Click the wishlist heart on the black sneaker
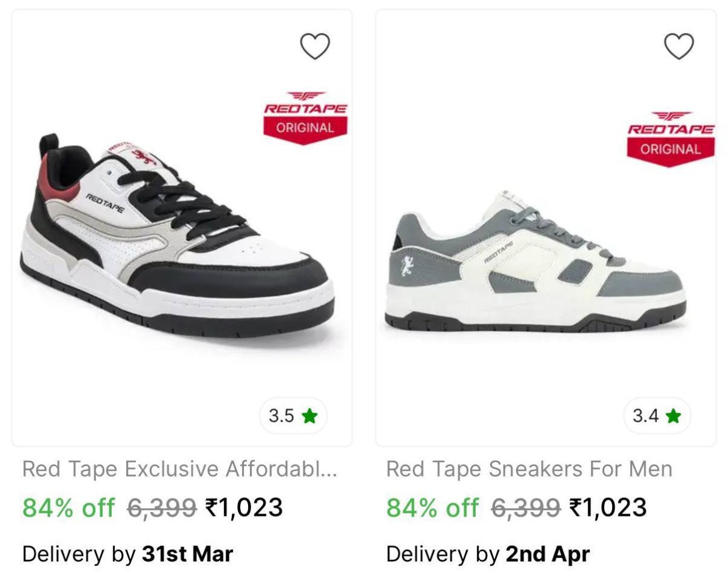The image size is (728, 576). pyautogui.click(x=314, y=46)
